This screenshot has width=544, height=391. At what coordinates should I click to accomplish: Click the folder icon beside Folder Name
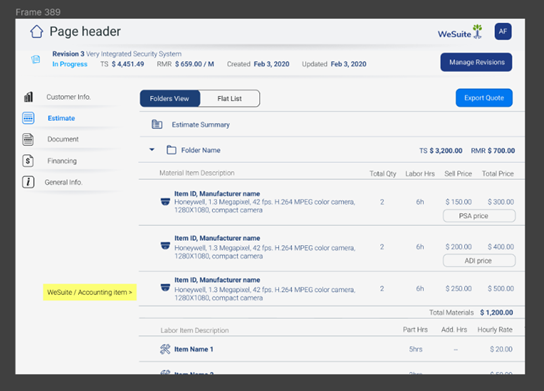pos(171,150)
